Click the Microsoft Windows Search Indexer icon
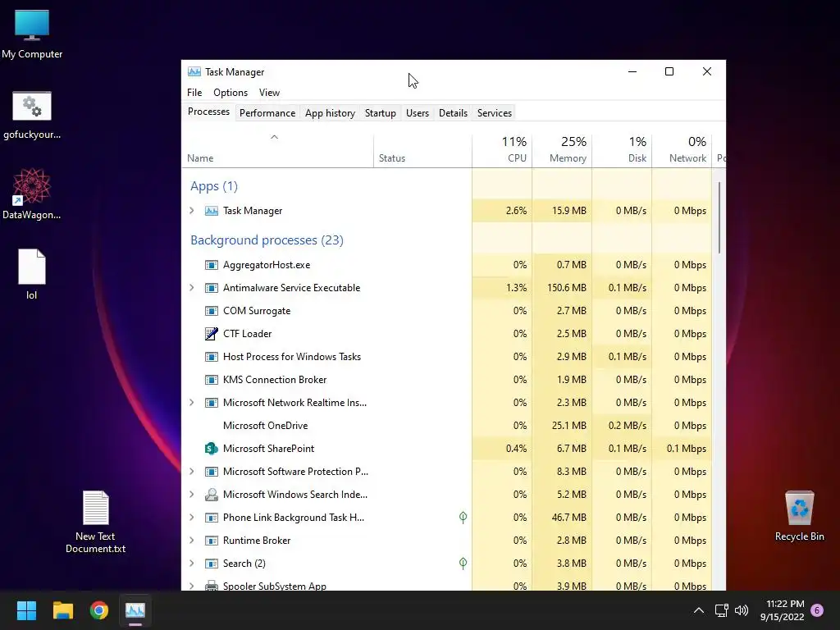Screen dimensions: 840x630 tap(212, 495)
